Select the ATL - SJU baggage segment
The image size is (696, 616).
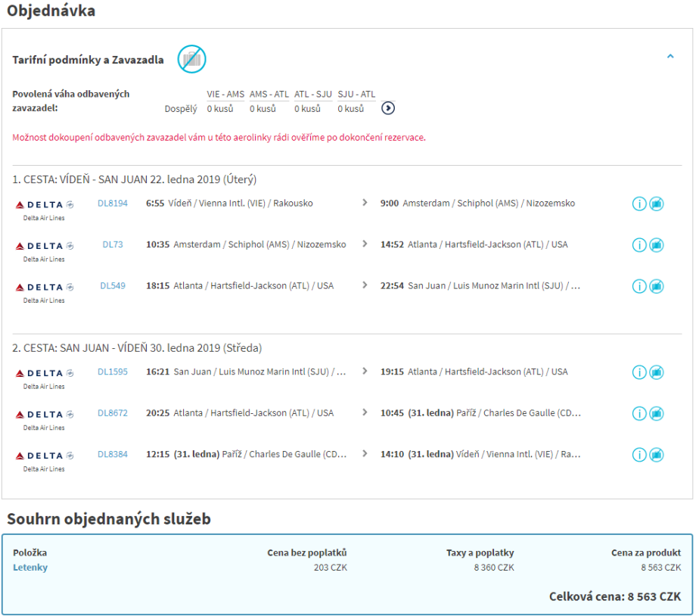coord(313,95)
